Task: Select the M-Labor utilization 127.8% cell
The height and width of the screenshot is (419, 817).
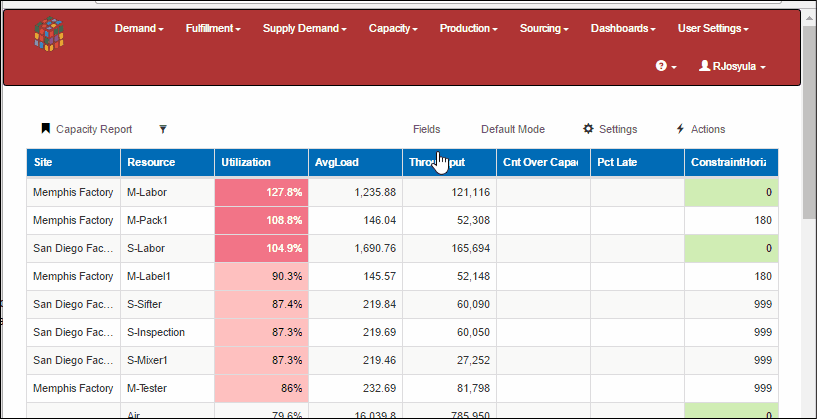Action: coord(260,192)
